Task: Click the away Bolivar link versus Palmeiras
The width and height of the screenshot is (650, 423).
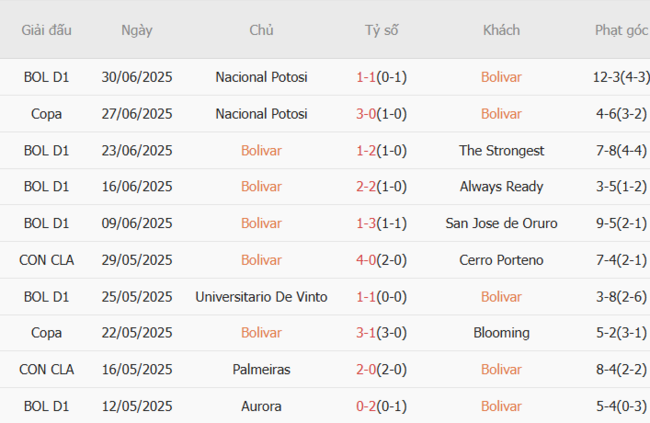Action: (501, 370)
